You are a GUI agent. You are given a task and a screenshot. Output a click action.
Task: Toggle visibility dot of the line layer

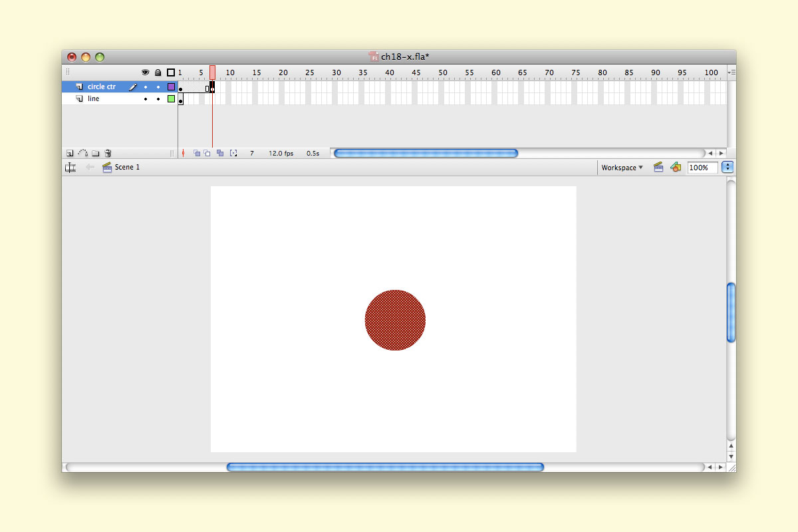(x=146, y=99)
